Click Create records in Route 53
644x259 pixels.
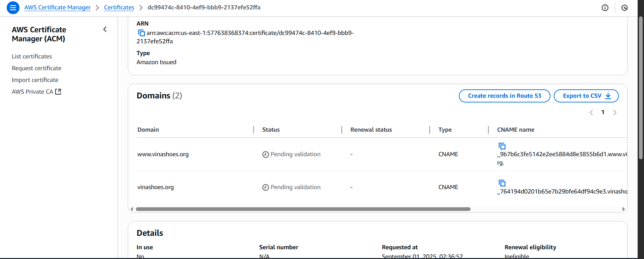[x=504, y=96]
